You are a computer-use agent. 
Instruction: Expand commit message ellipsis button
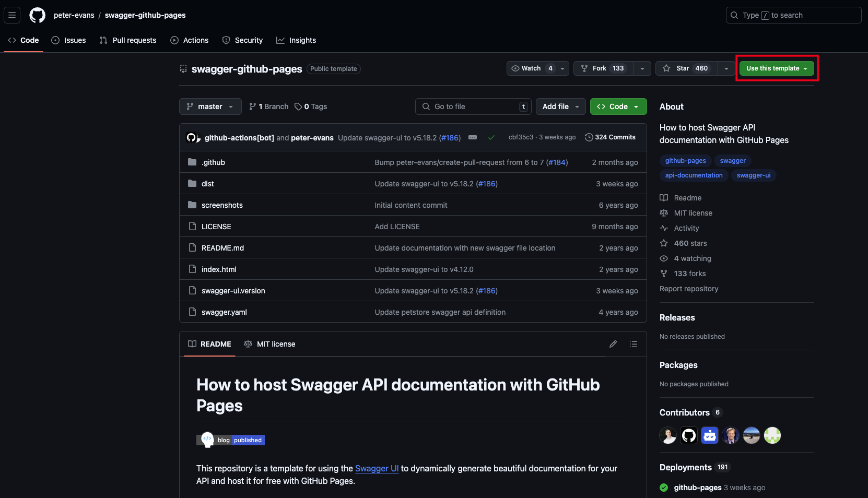[x=473, y=137]
